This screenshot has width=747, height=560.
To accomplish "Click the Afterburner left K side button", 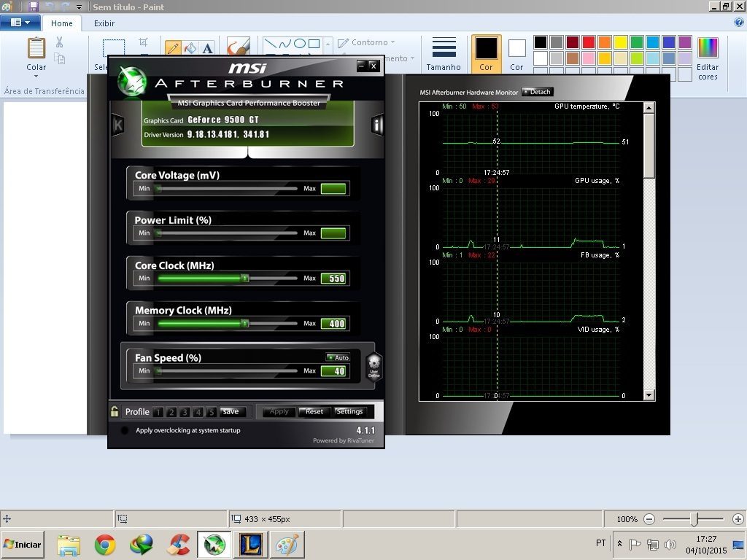I will point(117,125).
